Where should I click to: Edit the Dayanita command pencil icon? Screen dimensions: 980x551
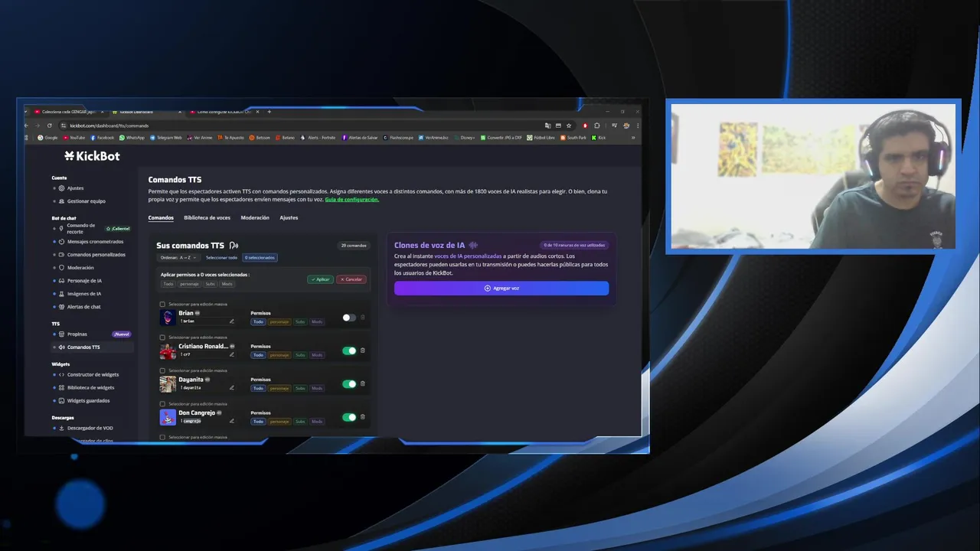(232, 387)
